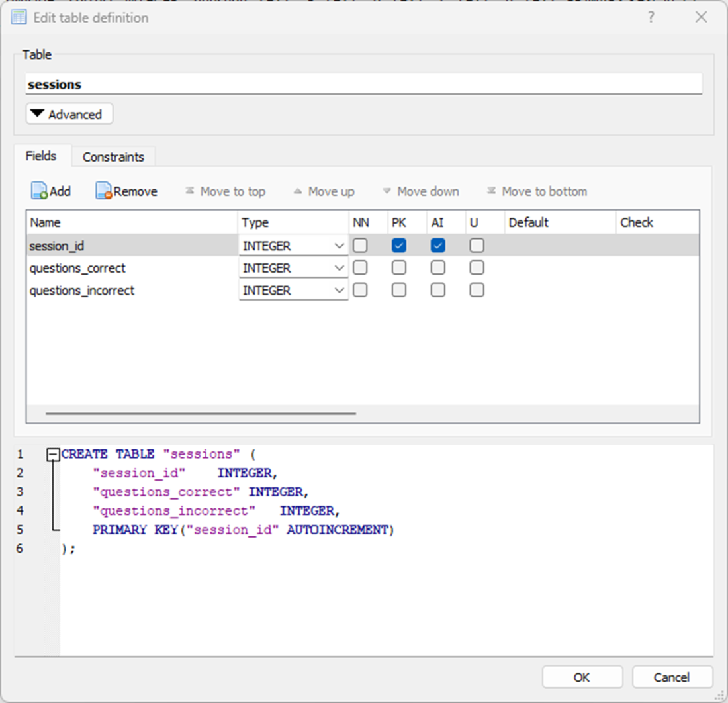This screenshot has height=703, width=728.
Task: Click the AI column header
Action: click(446, 222)
